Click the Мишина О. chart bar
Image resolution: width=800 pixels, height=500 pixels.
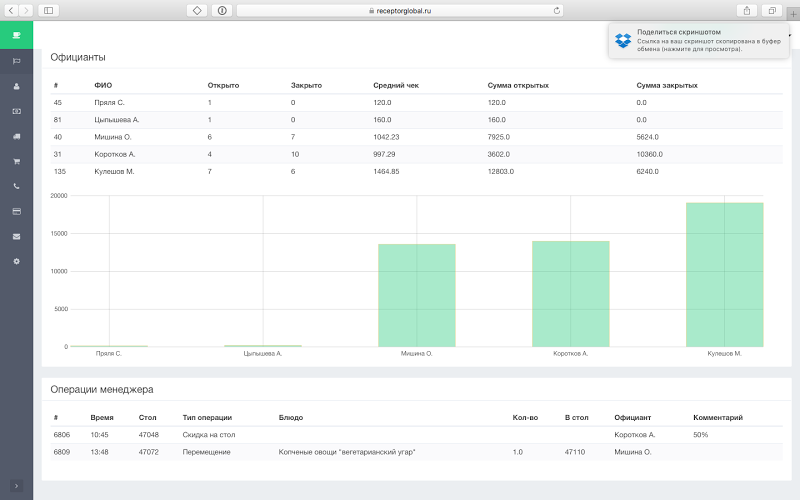(x=417, y=295)
